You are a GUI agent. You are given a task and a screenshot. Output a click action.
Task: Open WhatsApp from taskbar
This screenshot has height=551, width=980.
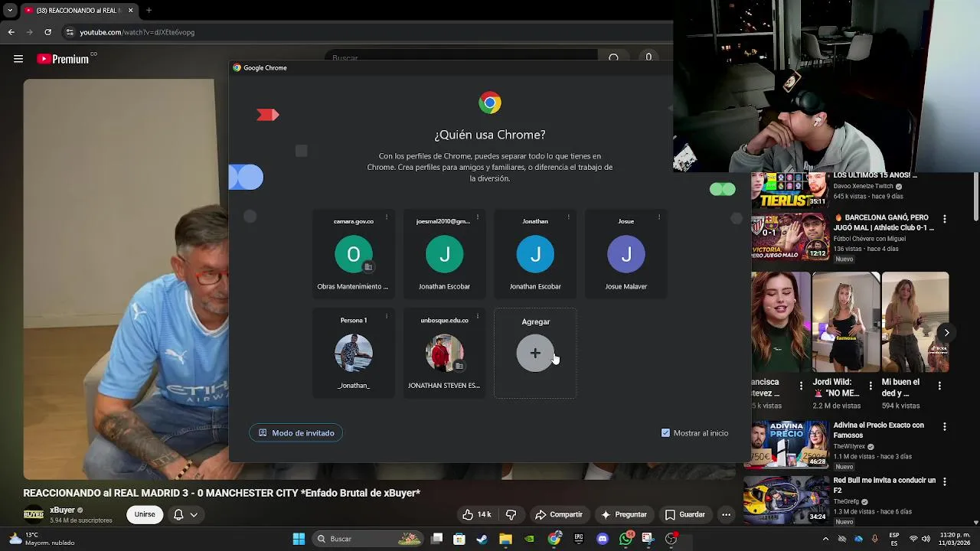coord(626,539)
